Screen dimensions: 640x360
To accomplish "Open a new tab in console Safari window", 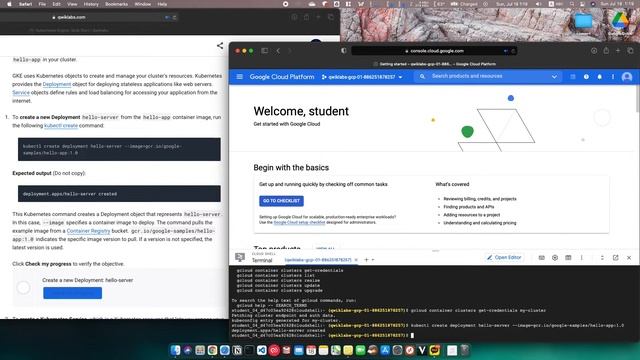I will (618, 51).
